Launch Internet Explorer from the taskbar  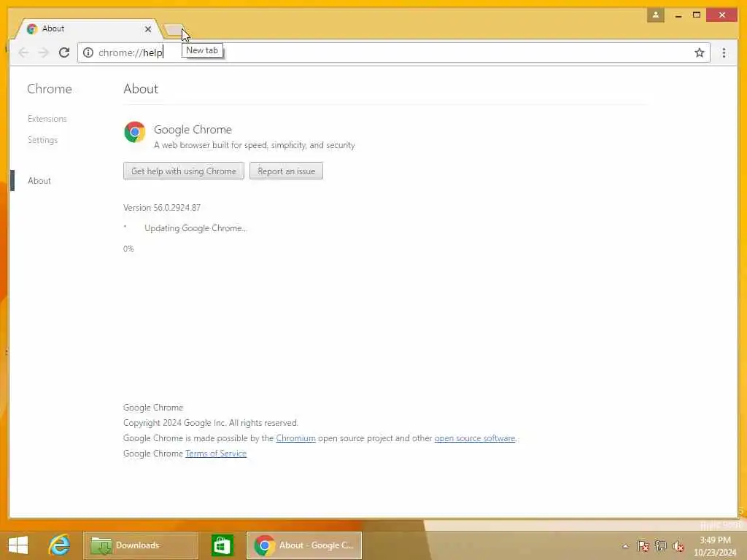[59, 545]
